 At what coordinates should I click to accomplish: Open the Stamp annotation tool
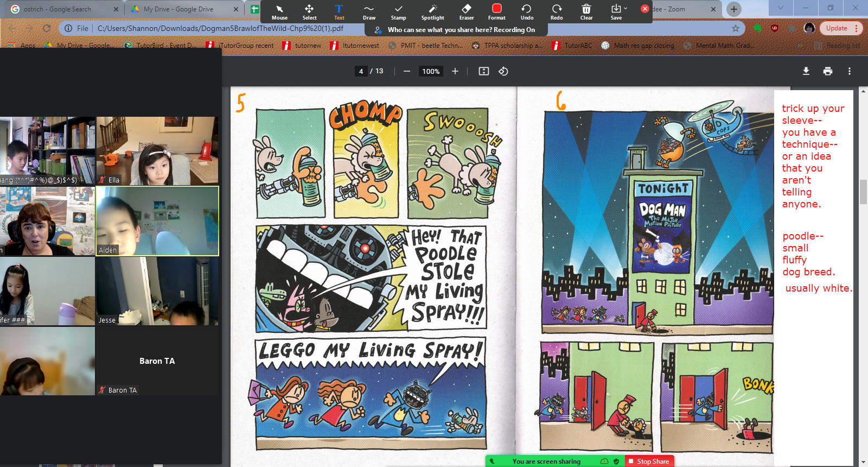[x=399, y=12]
